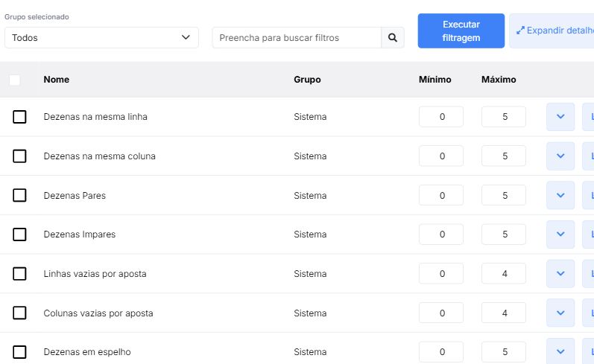Edit Mínimo field for Dezenas Pares

click(441, 195)
